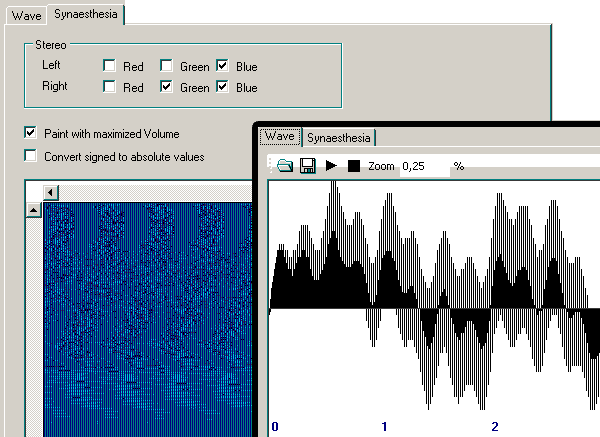The height and width of the screenshot is (437, 600).
Task: Select the Wave tab in front window
Action: tap(280, 137)
